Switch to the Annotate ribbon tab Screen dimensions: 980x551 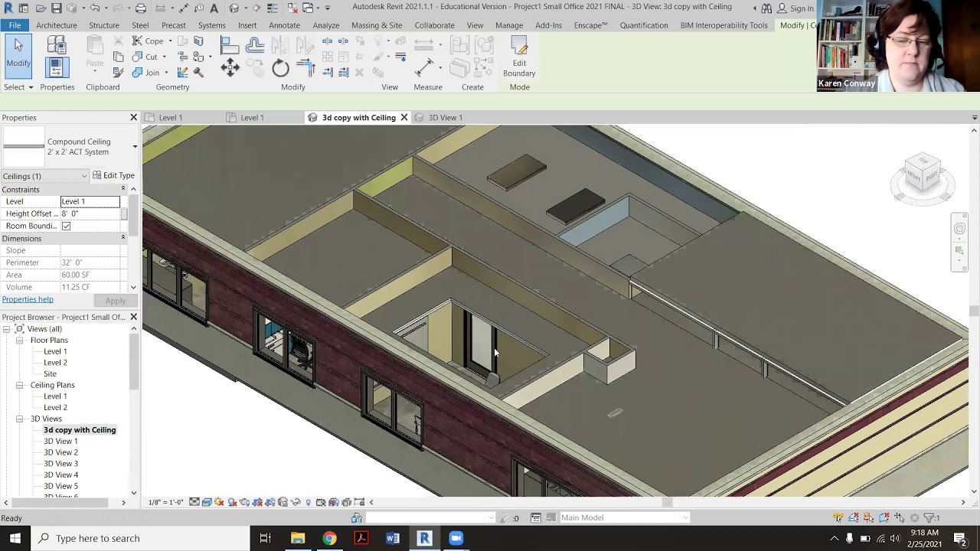(x=284, y=25)
